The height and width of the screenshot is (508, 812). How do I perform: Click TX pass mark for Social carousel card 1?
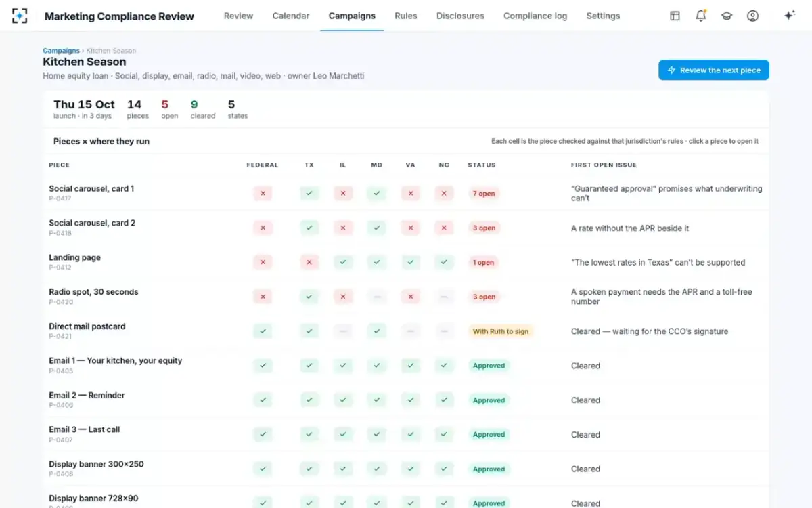click(309, 194)
